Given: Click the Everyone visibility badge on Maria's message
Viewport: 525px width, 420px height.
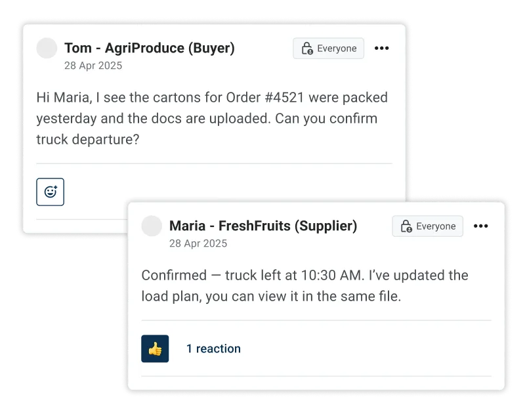Looking at the screenshot, I should [427, 226].
